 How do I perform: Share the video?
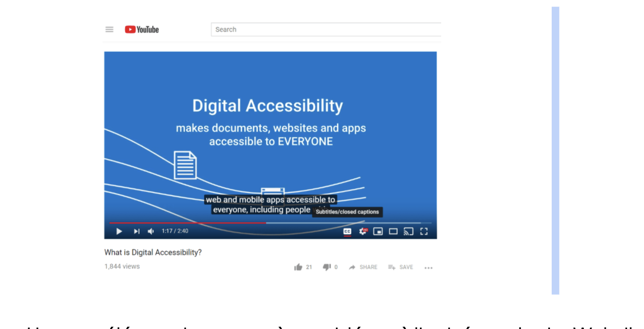(x=363, y=267)
